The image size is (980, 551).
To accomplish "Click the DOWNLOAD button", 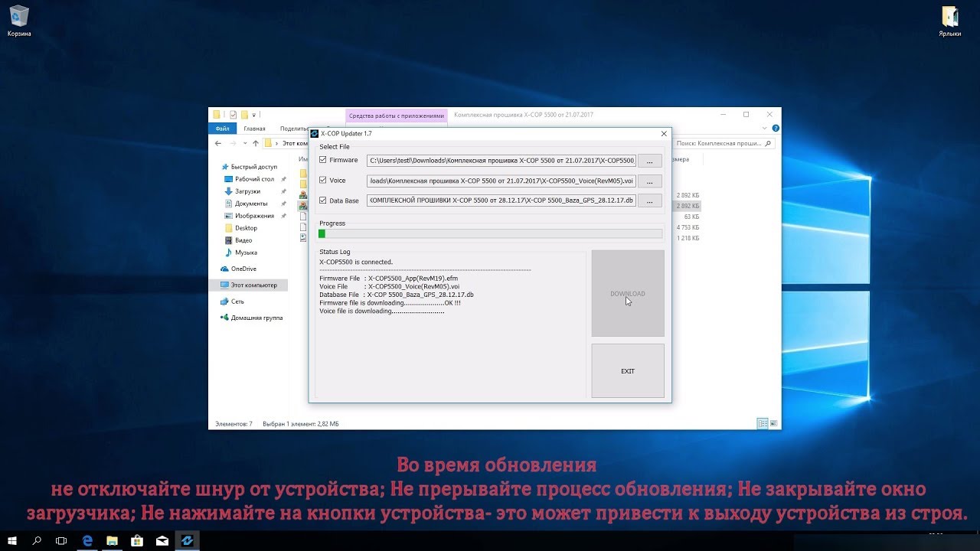I will click(x=628, y=293).
